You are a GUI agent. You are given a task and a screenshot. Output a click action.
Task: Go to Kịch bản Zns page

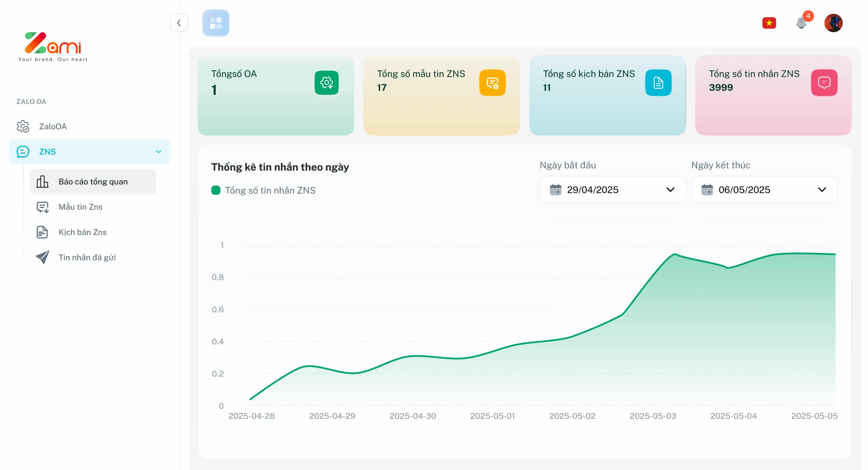point(82,232)
